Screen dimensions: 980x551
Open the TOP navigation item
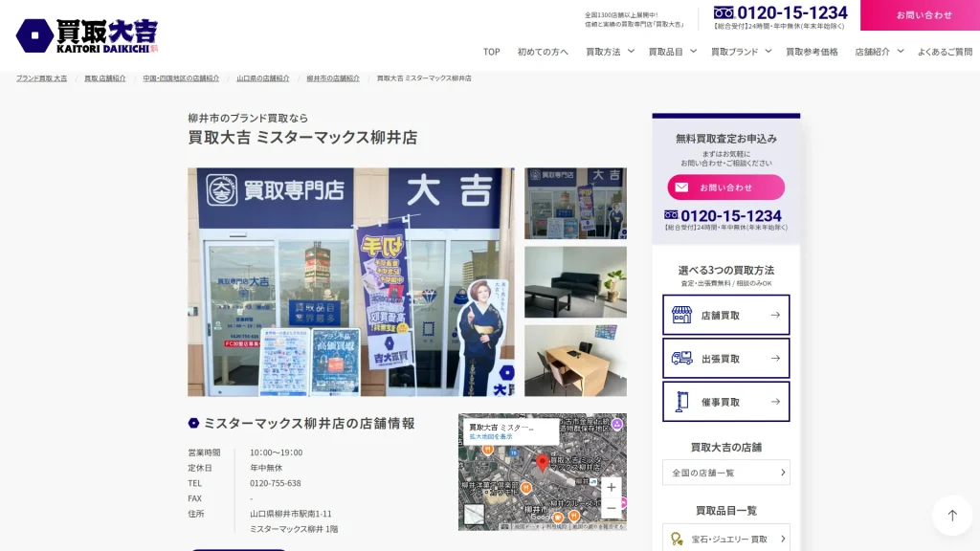point(491,52)
